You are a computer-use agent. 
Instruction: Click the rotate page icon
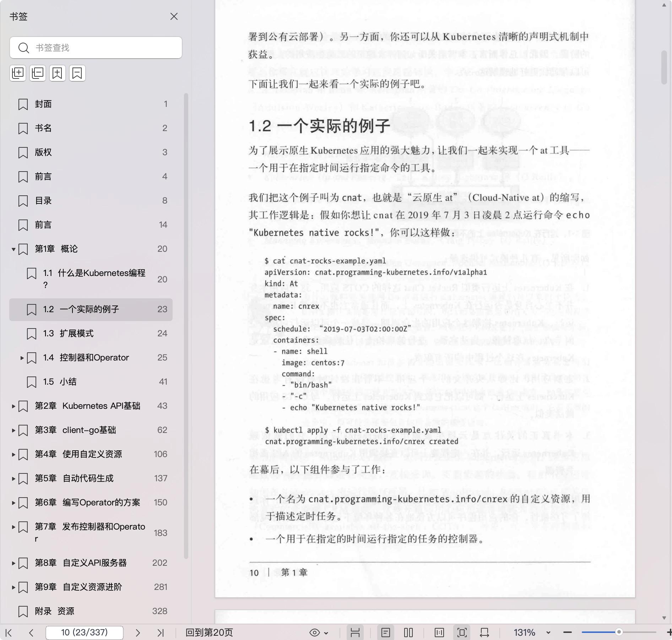[x=484, y=633]
